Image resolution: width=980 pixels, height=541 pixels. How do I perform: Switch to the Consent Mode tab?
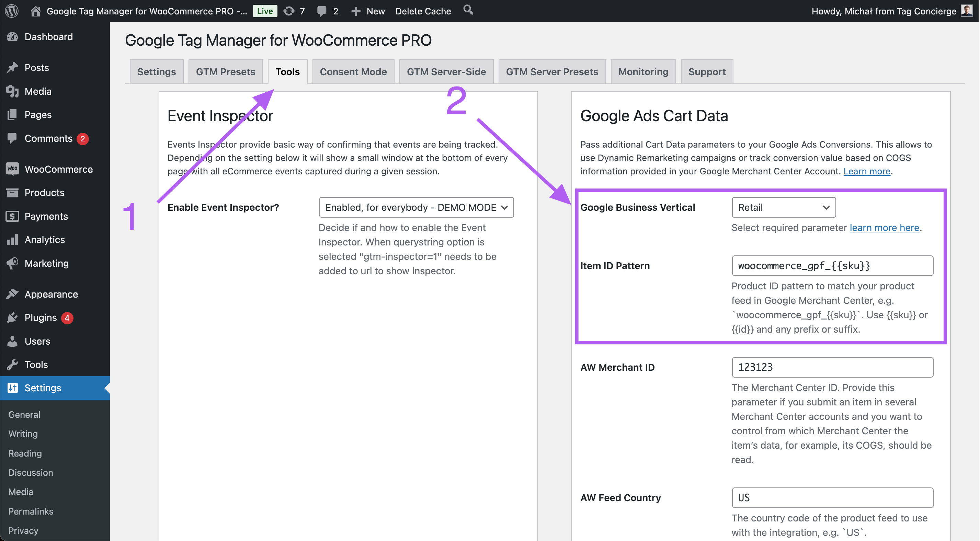353,71
